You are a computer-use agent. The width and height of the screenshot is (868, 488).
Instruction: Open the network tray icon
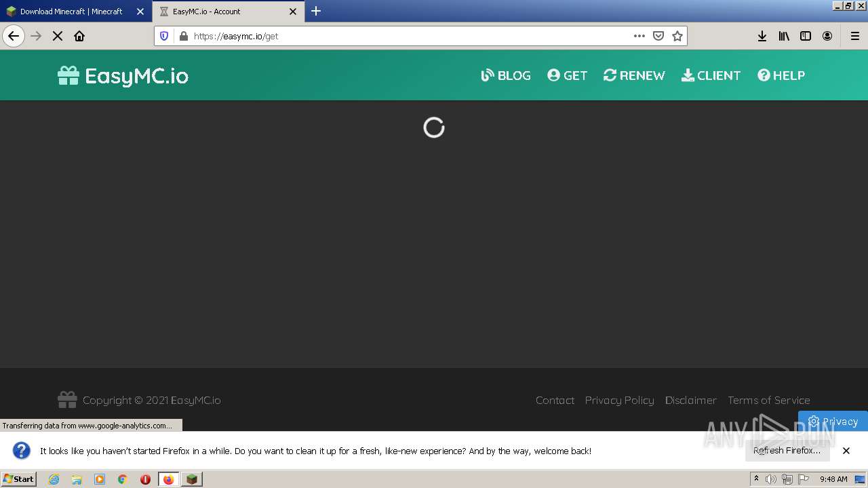click(x=787, y=479)
